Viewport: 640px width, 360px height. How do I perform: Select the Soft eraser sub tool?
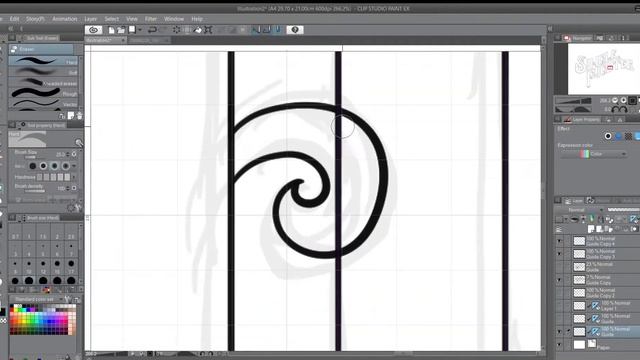(x=43, y=72)
